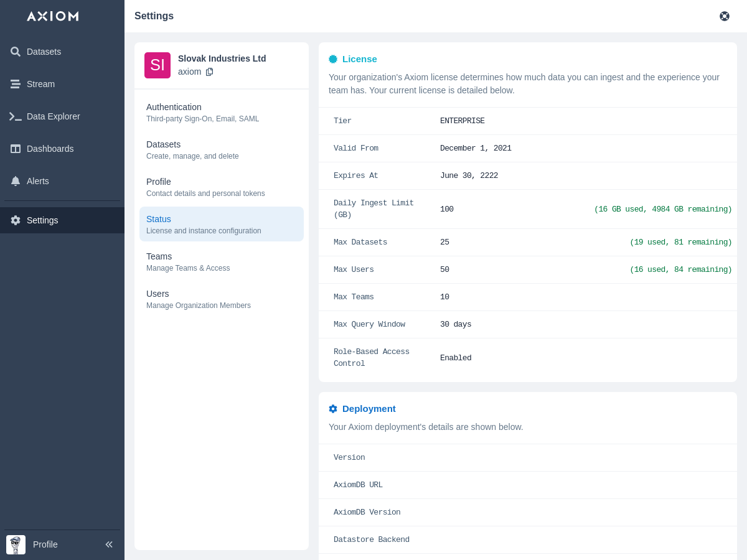Click the Profile link in sidebar footer

(x=45, y=544)
